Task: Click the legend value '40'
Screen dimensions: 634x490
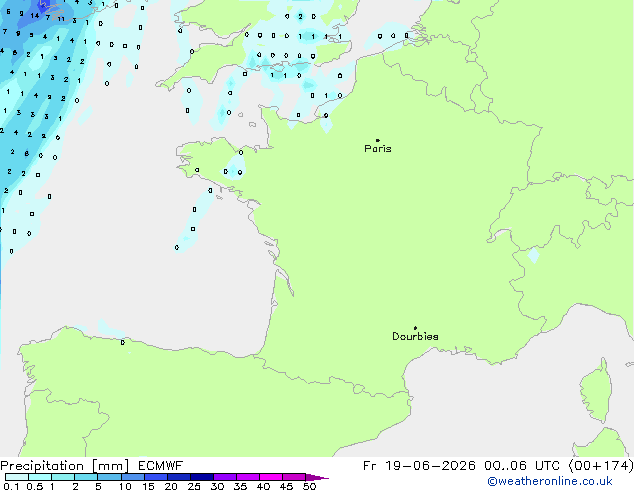Action: point(263,486)
